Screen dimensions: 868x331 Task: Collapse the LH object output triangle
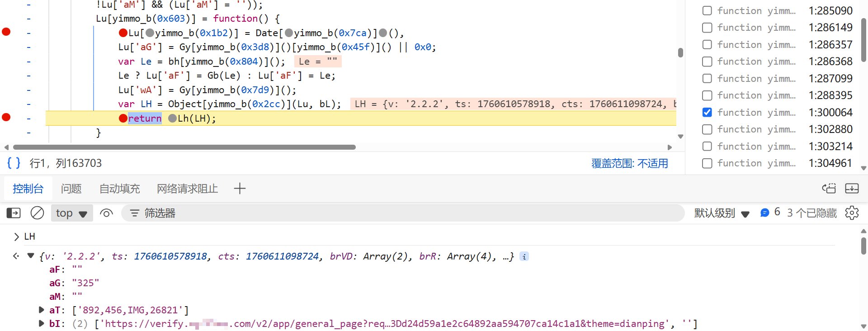[31, 256]
